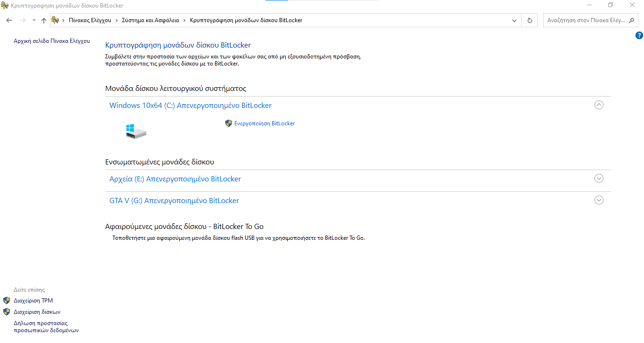Expand the Αρχεία (E:) section chevron
The image size is (644, 343).
(599, 179)
